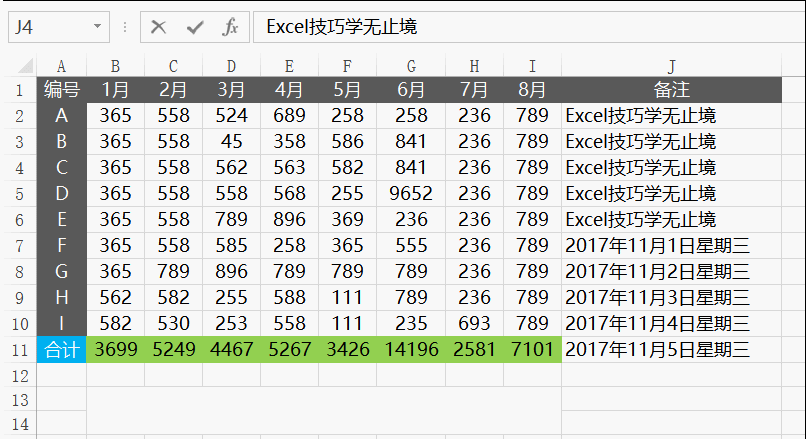Image resolution: width=806 pixels, height=439 pixels.
Task: Select column F header
Action: tap(347, 66)
